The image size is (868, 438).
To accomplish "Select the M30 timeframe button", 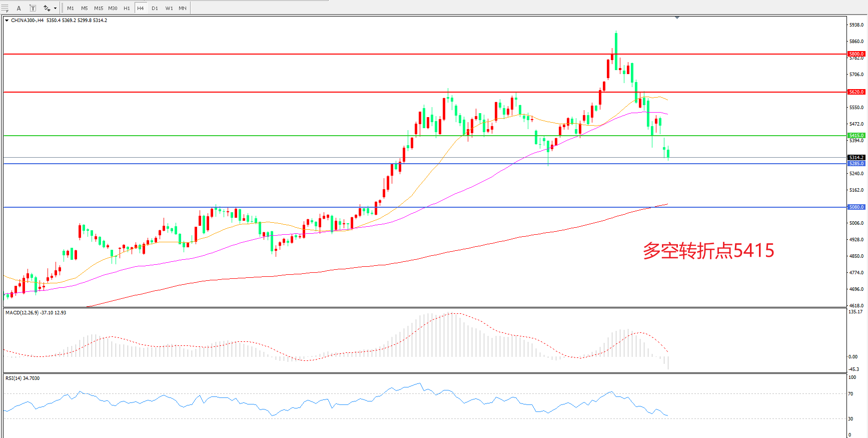I will 113,8.
